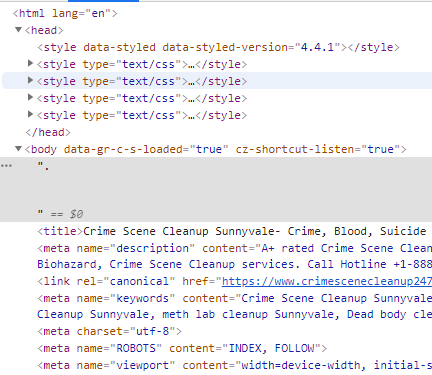Expand the highlighted style type="text/css" node arrow
Viewport: 432px width, 375px height.
pos(30,80)
